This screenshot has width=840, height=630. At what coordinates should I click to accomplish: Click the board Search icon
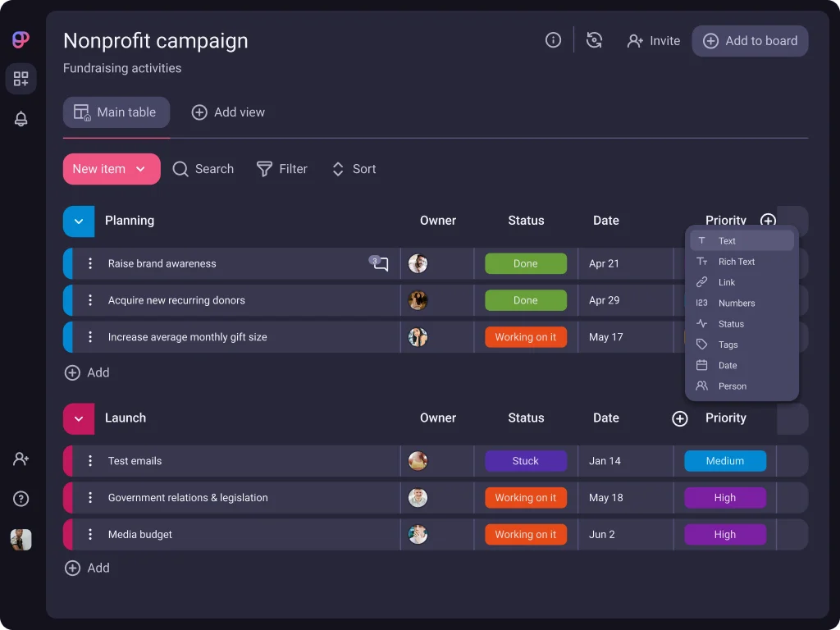pyautogui.click(x=181, y=169)
